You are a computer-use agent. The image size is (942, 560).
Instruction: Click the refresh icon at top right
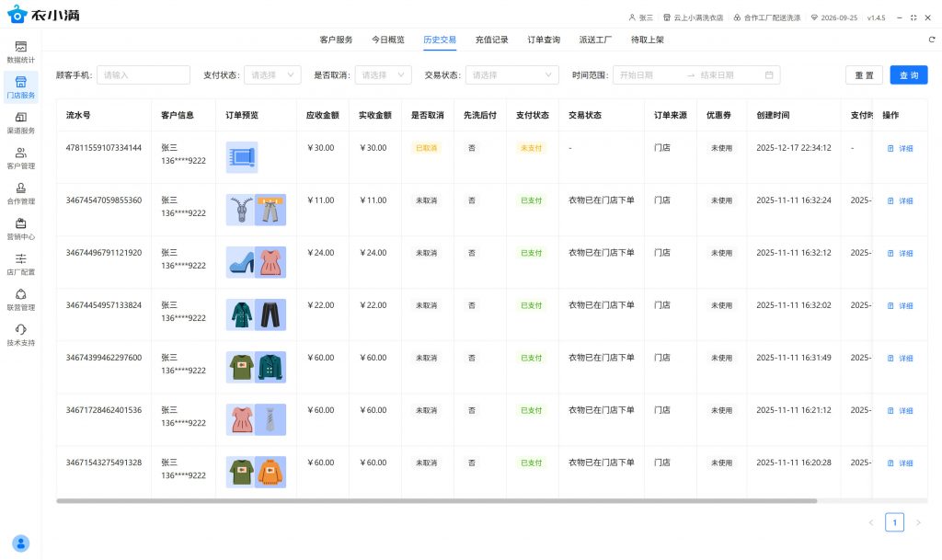(931, 40)
